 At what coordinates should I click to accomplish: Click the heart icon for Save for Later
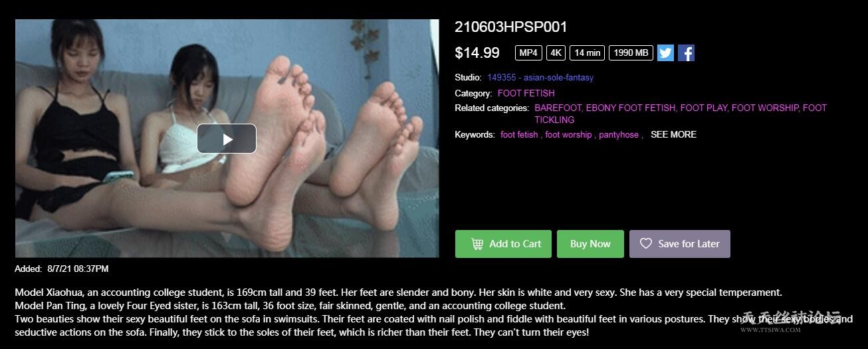[x=645, y=244]
